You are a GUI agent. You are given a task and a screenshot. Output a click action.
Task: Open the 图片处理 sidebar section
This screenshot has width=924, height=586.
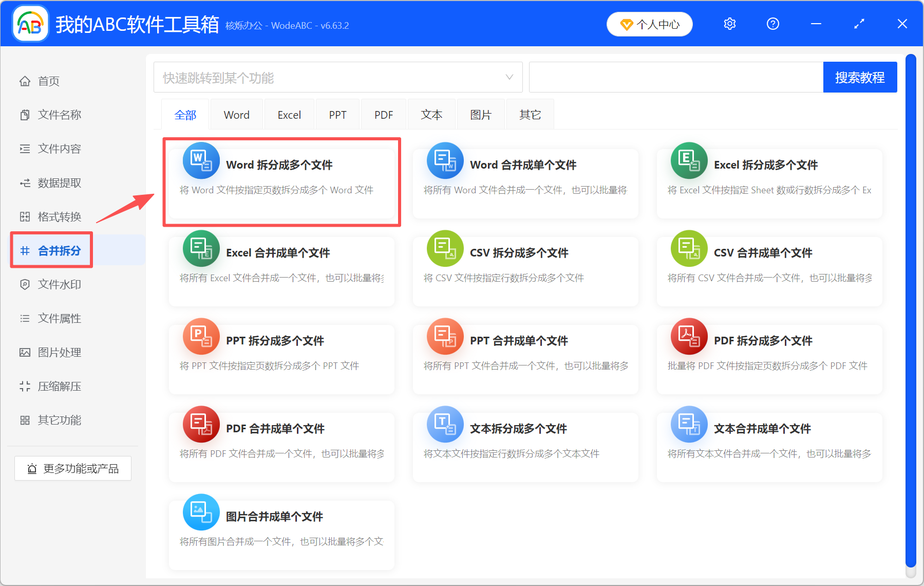pos(59,352)
